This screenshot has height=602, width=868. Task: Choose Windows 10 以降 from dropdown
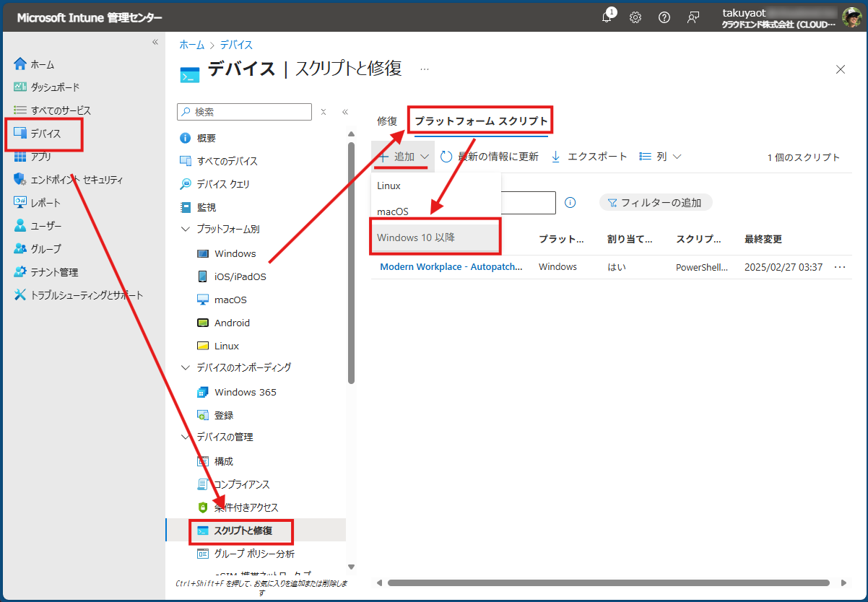[436, 237]
